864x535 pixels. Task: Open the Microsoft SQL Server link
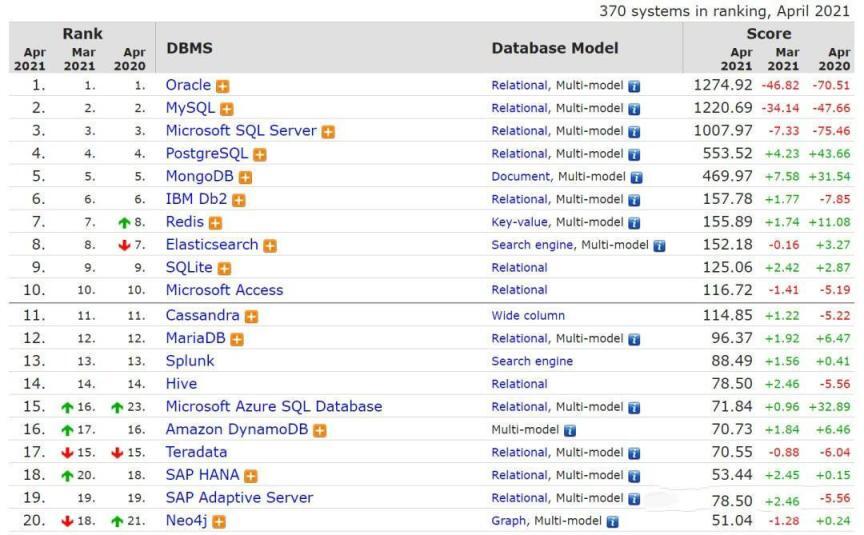point(241,131)
